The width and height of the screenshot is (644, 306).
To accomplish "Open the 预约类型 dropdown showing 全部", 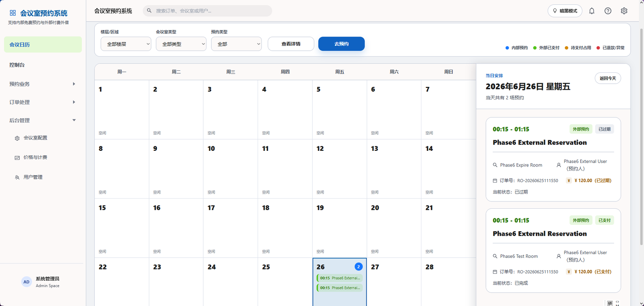I will 236,44.
